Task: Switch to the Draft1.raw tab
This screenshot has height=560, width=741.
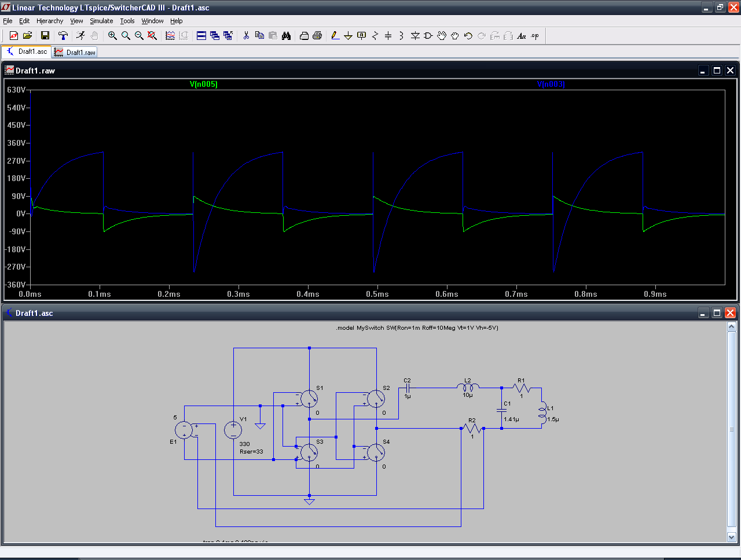Action: 75,52
